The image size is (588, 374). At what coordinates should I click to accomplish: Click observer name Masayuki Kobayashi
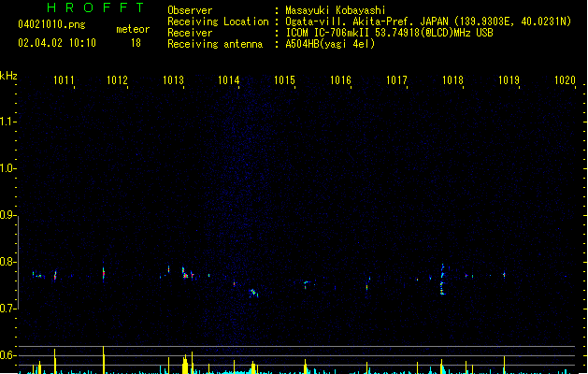click(x=336, y=10)
